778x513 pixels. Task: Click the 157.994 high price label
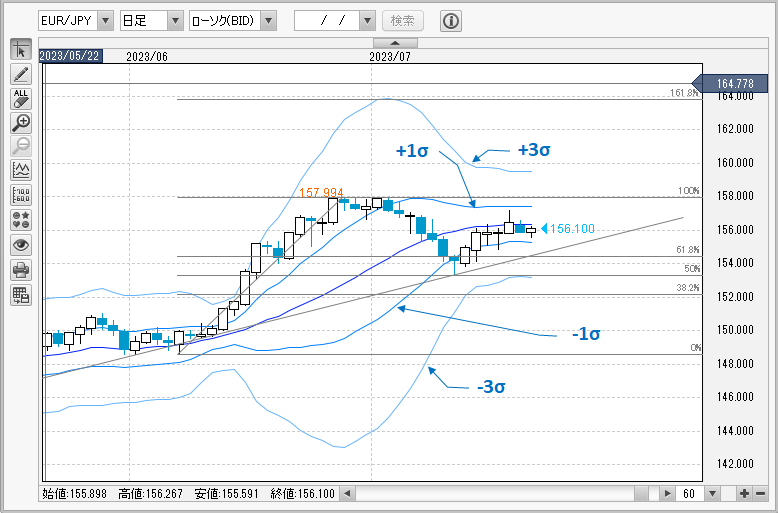(321, 192)
